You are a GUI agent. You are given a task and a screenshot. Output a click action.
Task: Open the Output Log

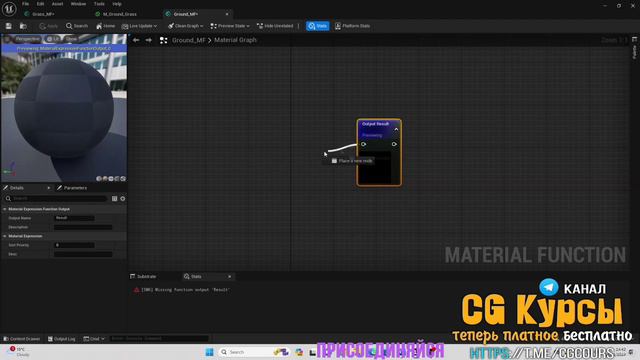(x=62, y=339)
